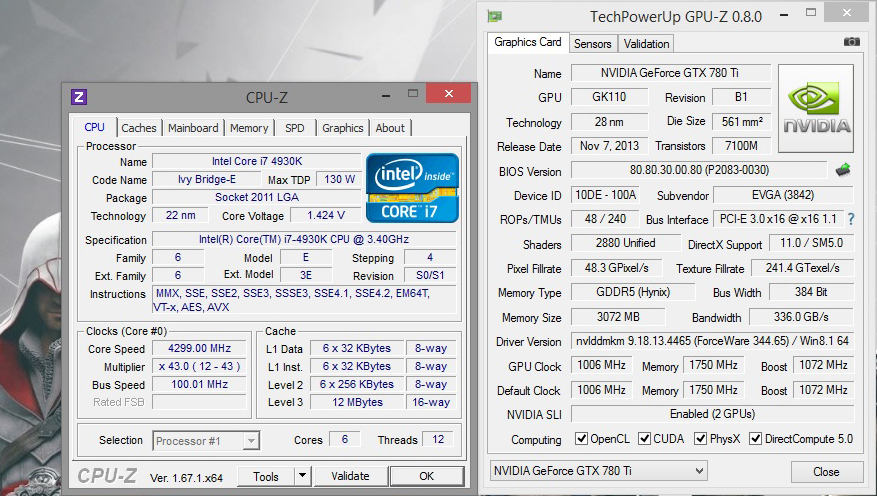This screenshot has width=877, height=496.
Task: Click the Multiplier value x 43.0
Action: [200, 366]
